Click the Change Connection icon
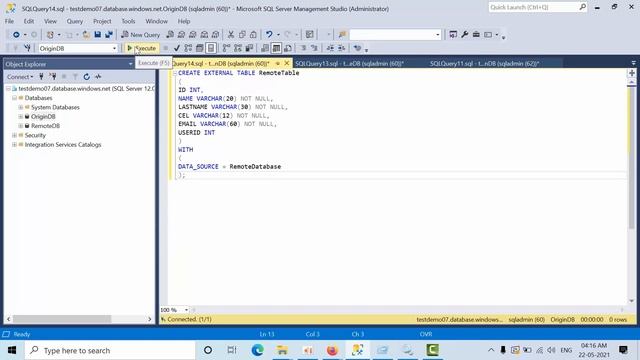 click(27, 48)
